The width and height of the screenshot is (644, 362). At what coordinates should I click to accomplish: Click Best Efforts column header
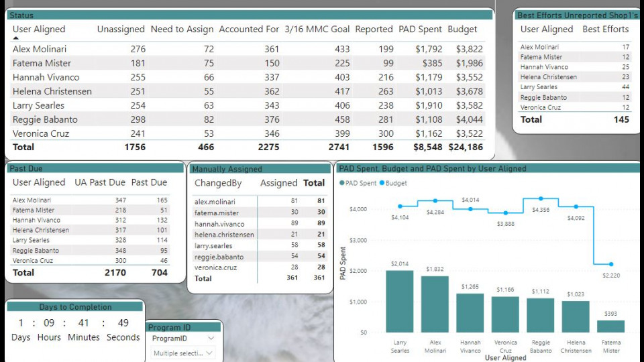point(605,29)
